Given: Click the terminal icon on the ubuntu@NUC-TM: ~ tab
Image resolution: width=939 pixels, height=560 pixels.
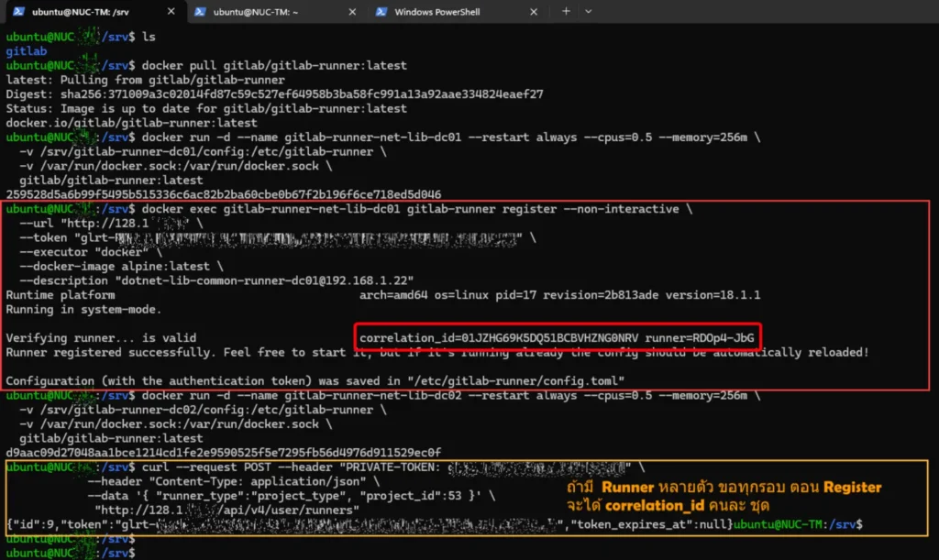Looking at the screenshot, I should click(x=199, y=12).
